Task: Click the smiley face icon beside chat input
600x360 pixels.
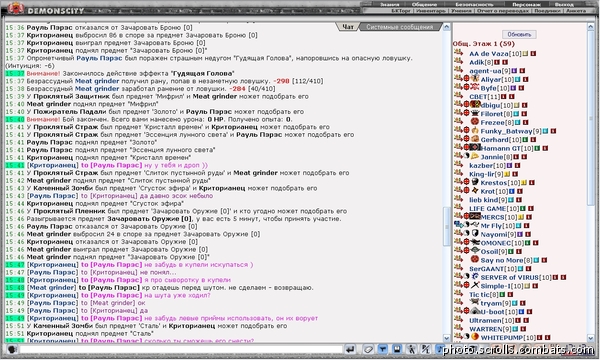Action: point(12,349)
